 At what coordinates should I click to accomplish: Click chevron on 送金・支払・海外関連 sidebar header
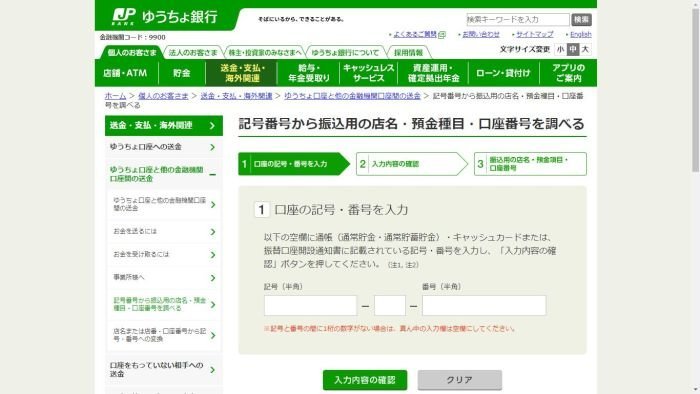point(212,126)
